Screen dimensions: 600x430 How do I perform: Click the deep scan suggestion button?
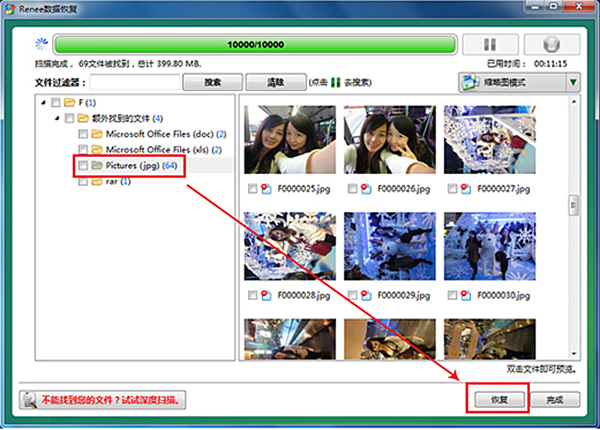pyautogui.click(x=103, y=400)
